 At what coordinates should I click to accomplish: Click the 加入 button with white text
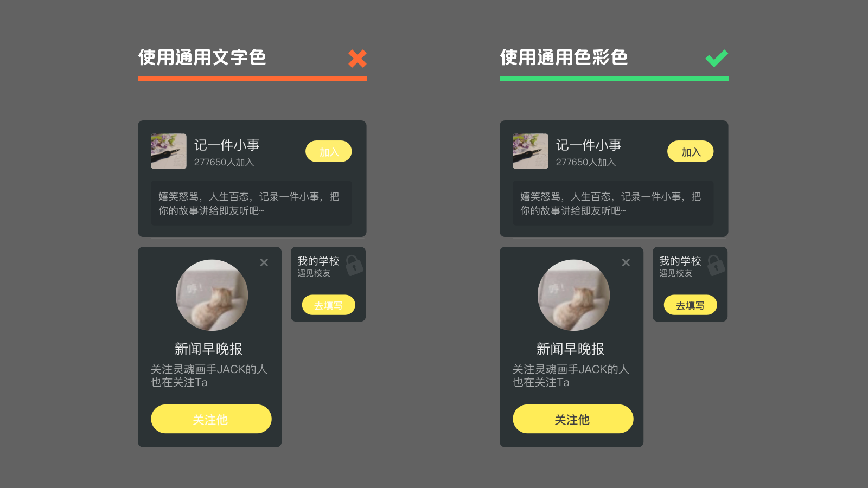[329, 151]
